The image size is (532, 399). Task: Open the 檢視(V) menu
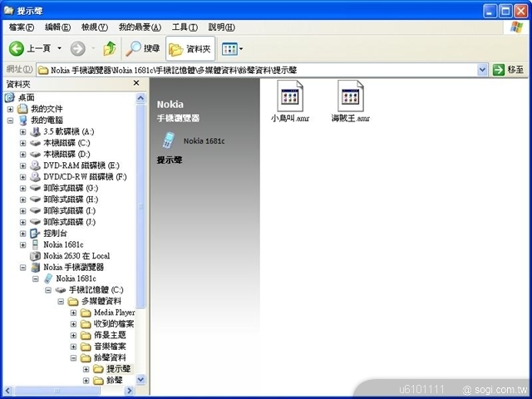94,27
